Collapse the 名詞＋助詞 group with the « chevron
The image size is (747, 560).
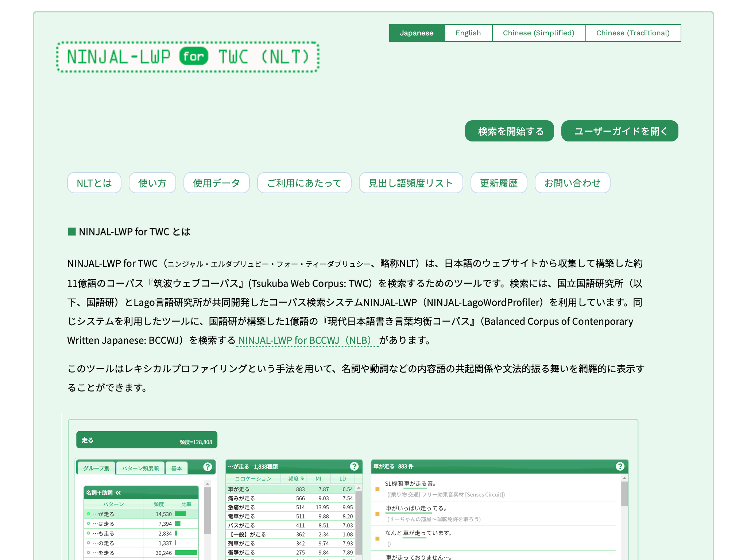coord(118,493)
